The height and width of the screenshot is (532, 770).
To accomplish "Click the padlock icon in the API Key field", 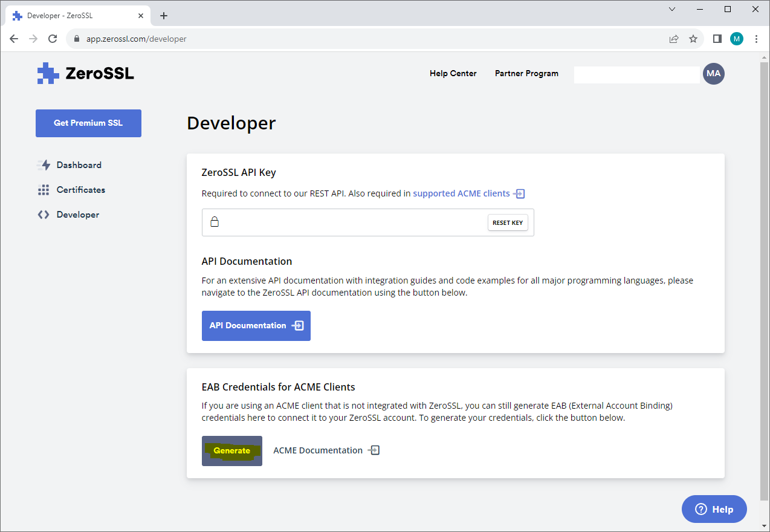I will (x=215, y=221).
